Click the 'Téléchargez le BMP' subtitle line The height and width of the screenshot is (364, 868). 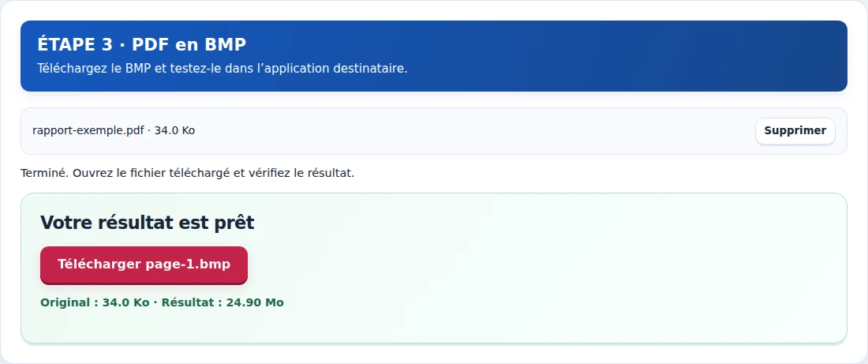tap(222, 69)
